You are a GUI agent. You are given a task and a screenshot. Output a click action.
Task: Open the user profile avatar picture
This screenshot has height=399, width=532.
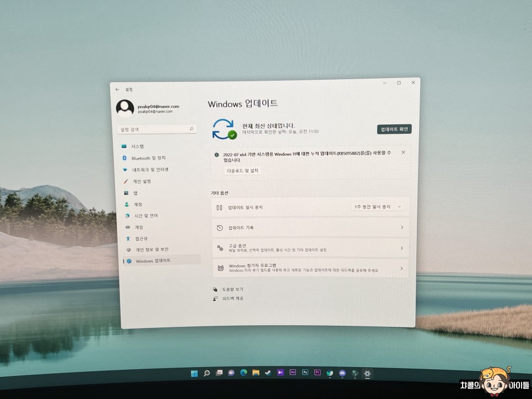click(x=125, y=108)
